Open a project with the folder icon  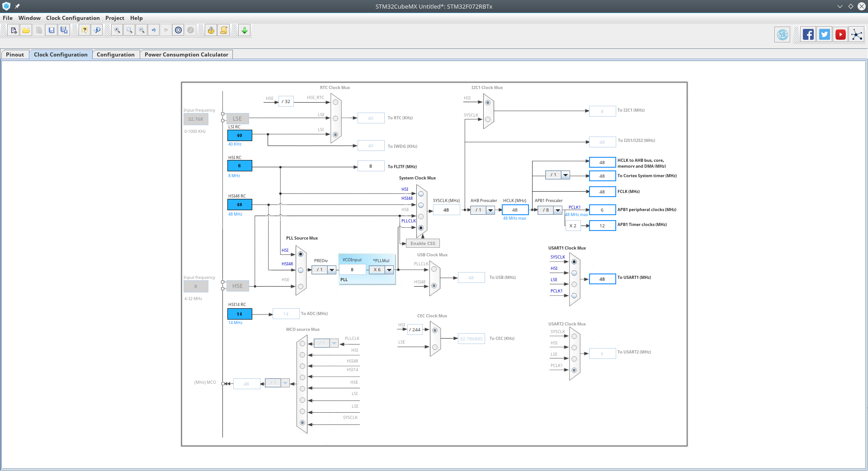coord(26,30)
